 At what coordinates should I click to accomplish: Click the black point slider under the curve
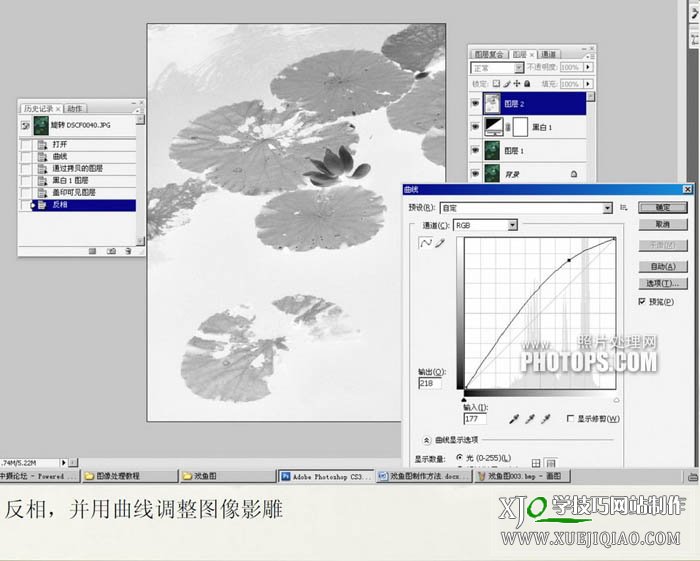(x=464, y=400)
